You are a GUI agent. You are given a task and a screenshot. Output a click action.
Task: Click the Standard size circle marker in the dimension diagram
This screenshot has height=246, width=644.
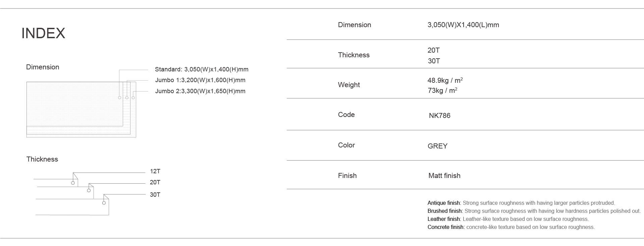point(120,98)
